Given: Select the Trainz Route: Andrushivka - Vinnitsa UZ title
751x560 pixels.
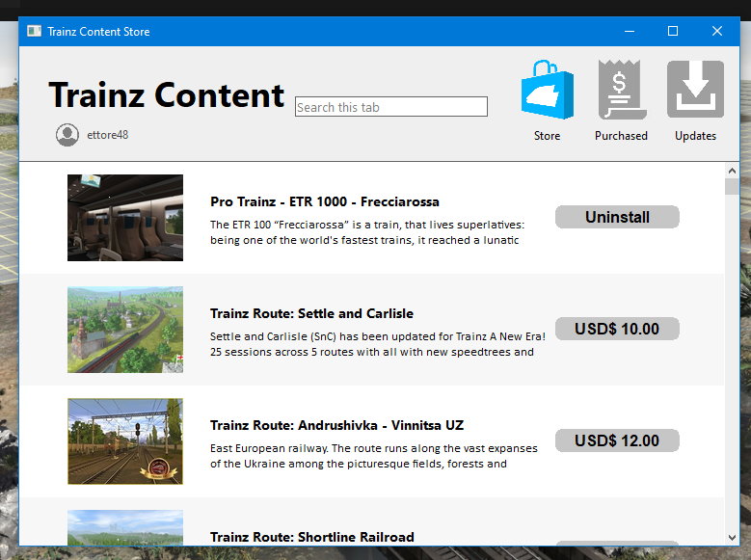Looking at the screenshot, I should tap(336, 425).
